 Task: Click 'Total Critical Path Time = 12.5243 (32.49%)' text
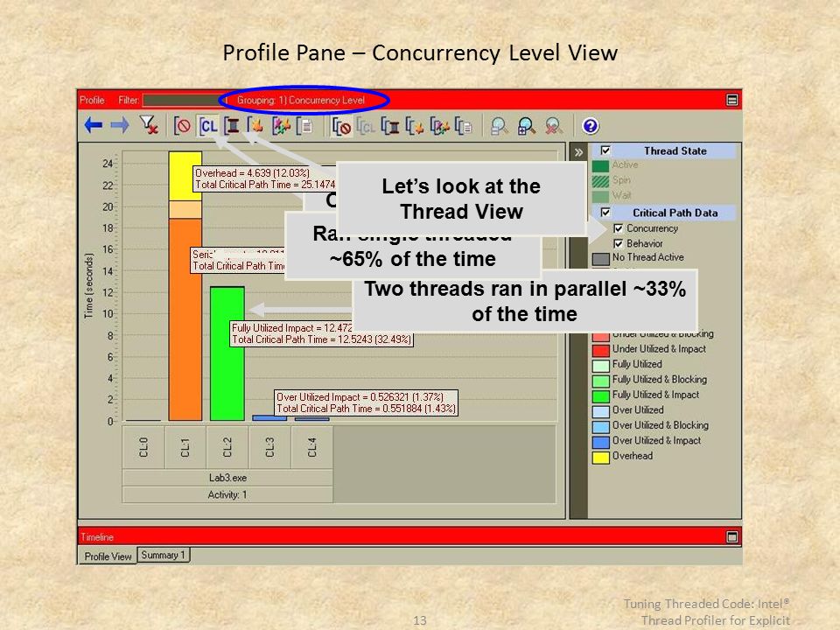pos(321,339)
